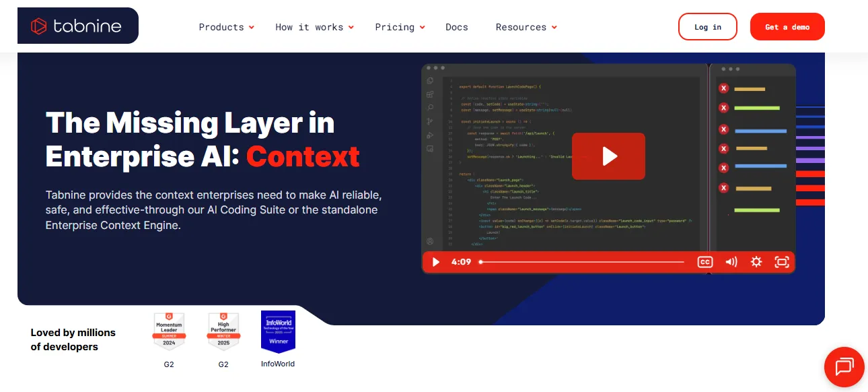Expand the Resources dropdown chevron
This screenshot has width=868, height=392.
(554, 28)
